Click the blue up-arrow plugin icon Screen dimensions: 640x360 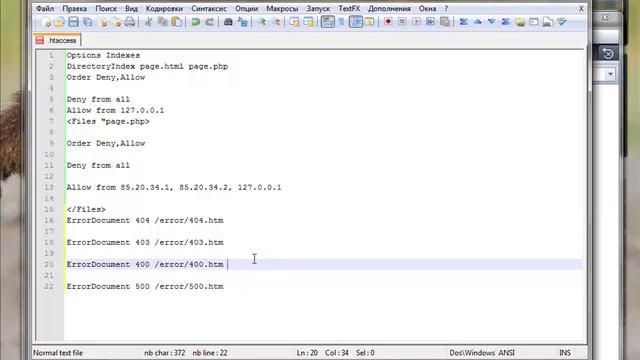pos(478,22)
